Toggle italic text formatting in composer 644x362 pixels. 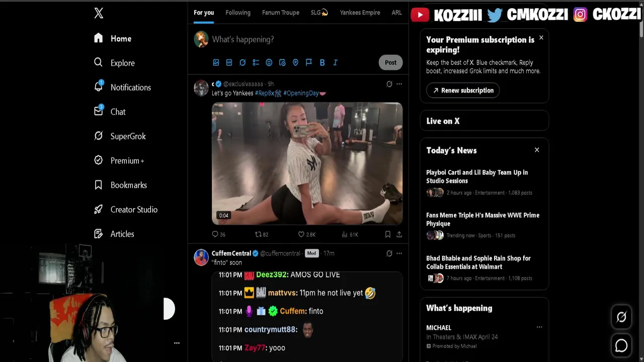click(x=335, y=62)
